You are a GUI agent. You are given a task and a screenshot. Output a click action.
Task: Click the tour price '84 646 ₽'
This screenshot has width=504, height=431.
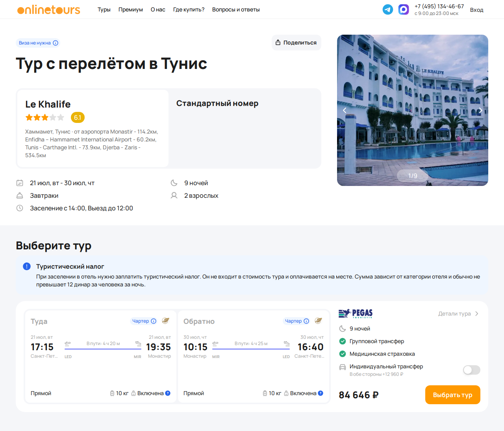click(x=359, y=395)
